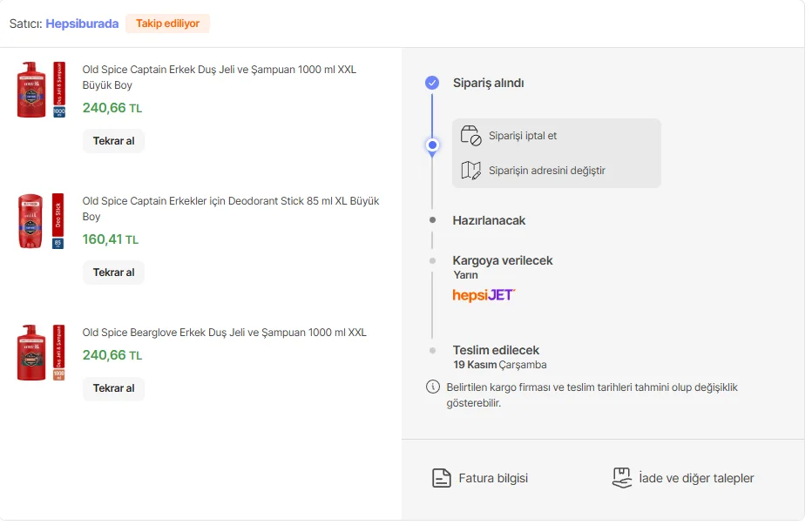Click the returns hand-box icon
This screenshot has height=525, width=812.
pos(621,478)
